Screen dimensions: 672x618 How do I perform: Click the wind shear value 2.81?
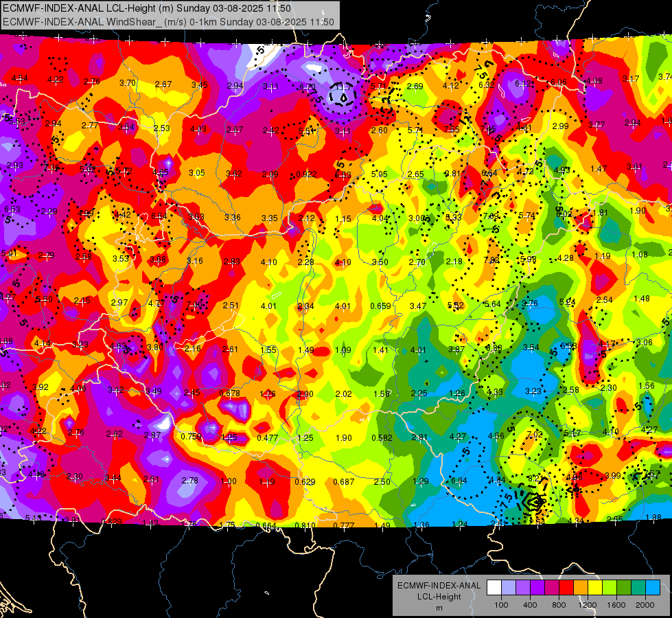tap(419, 437)
